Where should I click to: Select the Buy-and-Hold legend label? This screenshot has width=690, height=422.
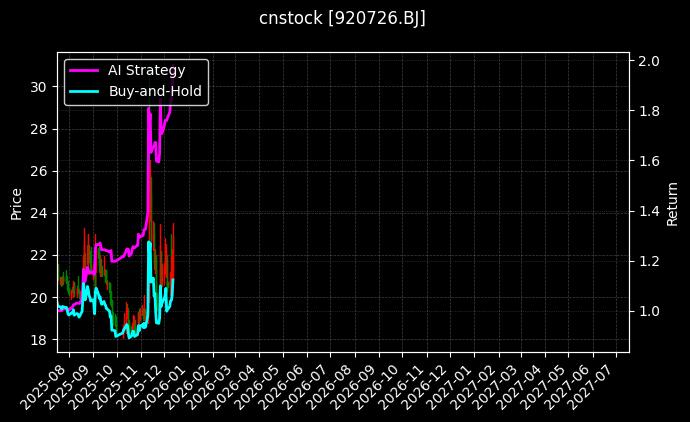(x=155, y=91)
